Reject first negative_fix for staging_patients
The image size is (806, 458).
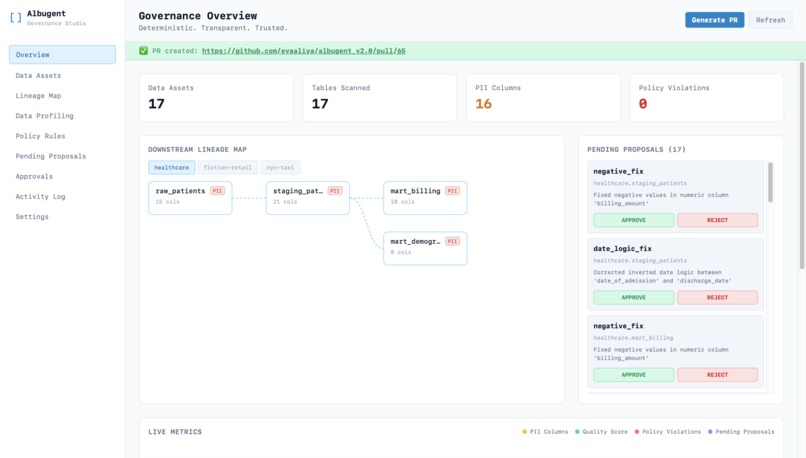pos(717,220)
